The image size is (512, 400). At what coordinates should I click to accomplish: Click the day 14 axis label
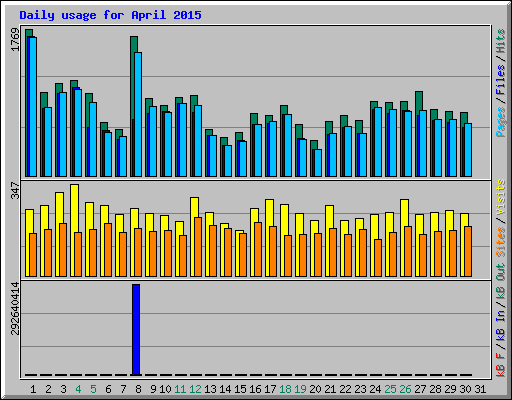[225, 389]
